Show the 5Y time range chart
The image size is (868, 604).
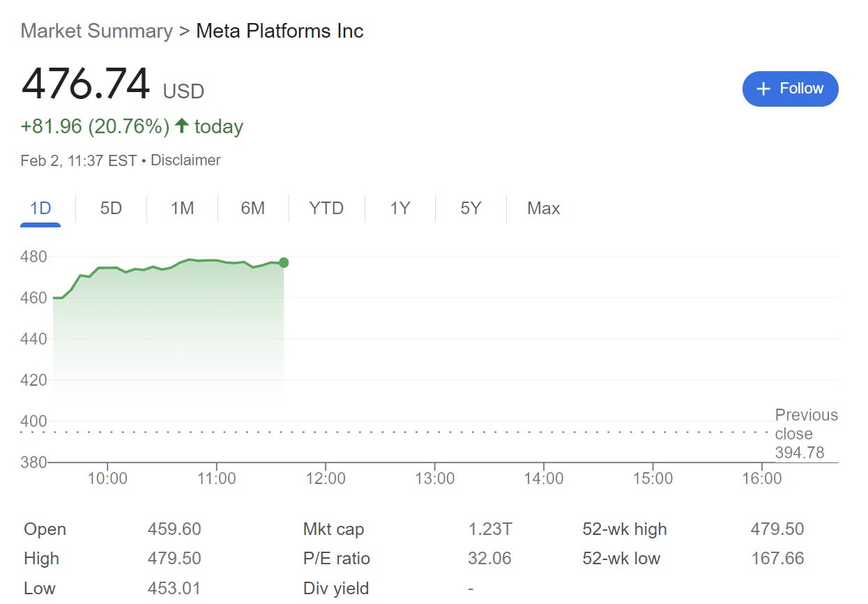click(x=471, y=208)
